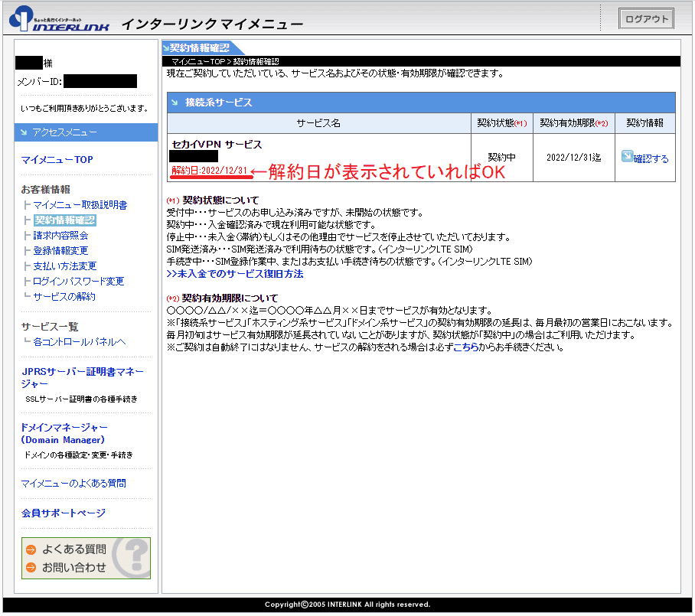Select 契約情報確認 in the sidebar
The width and height of the screenshot is (695, 616).
[x=65, y=220]
